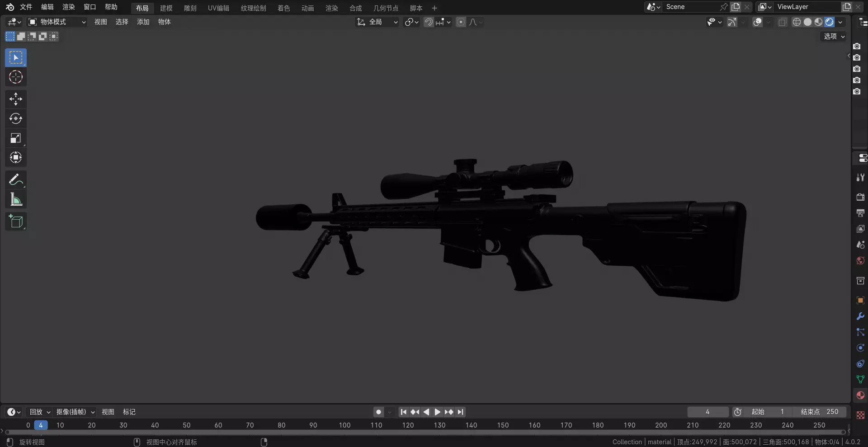
Task: Activate the Add Cube tool
Action: point(16,221)
